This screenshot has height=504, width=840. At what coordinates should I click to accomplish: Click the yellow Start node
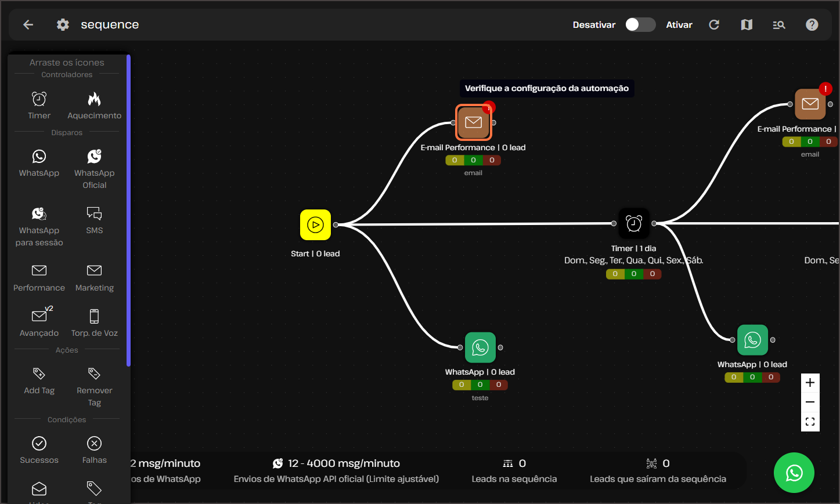[x=315, y=224]
